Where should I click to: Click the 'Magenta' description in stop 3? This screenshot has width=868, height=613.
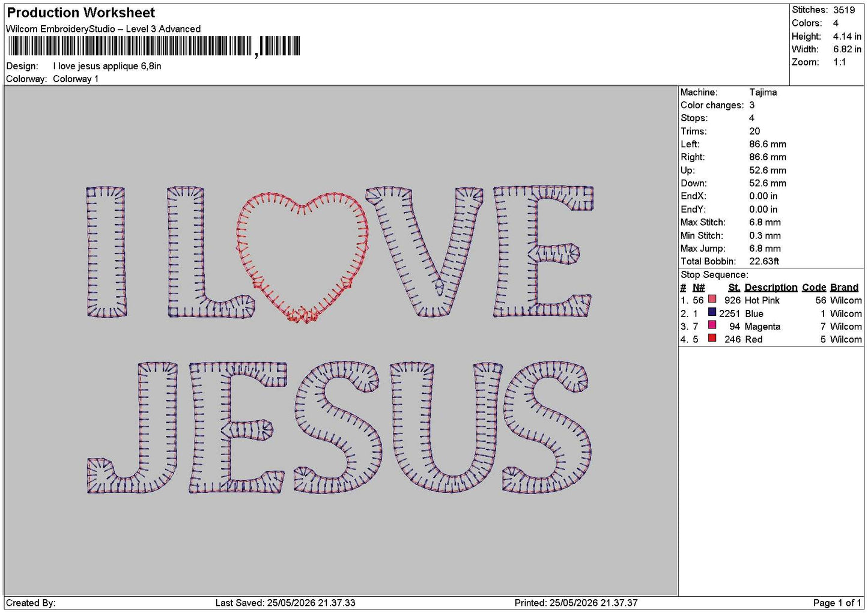[762, 327]
